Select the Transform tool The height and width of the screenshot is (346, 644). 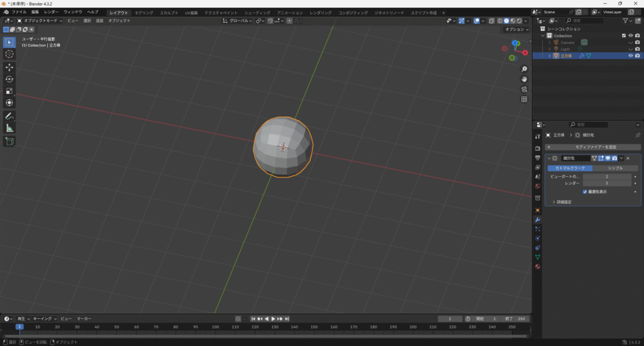(9, 103)
